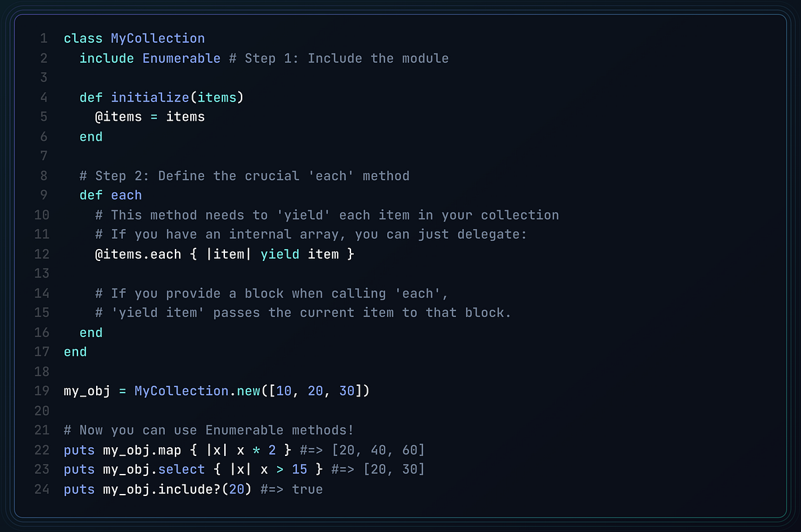Click the class name MyCollection on line 1
Image resolution: width=801 pixels, height=532 pixels.
tap(158, 38)
